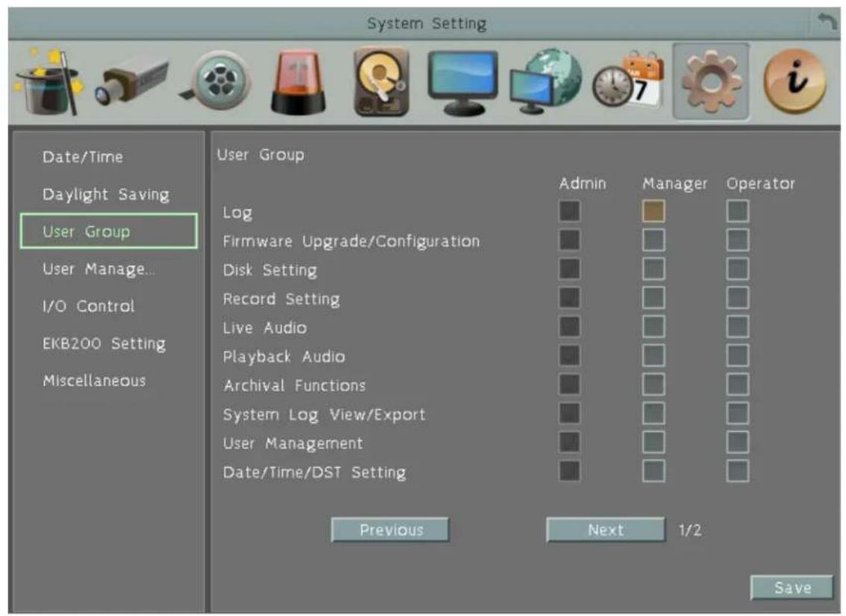Save the user group settings
The width and height of the screenshot is (846, 616).
[x=792, y=588]
